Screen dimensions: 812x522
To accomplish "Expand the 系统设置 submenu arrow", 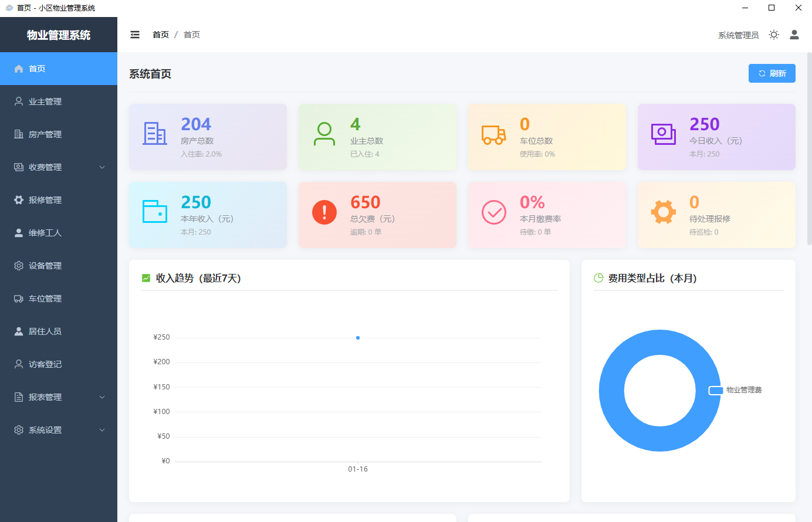I will tap(102, 430).
